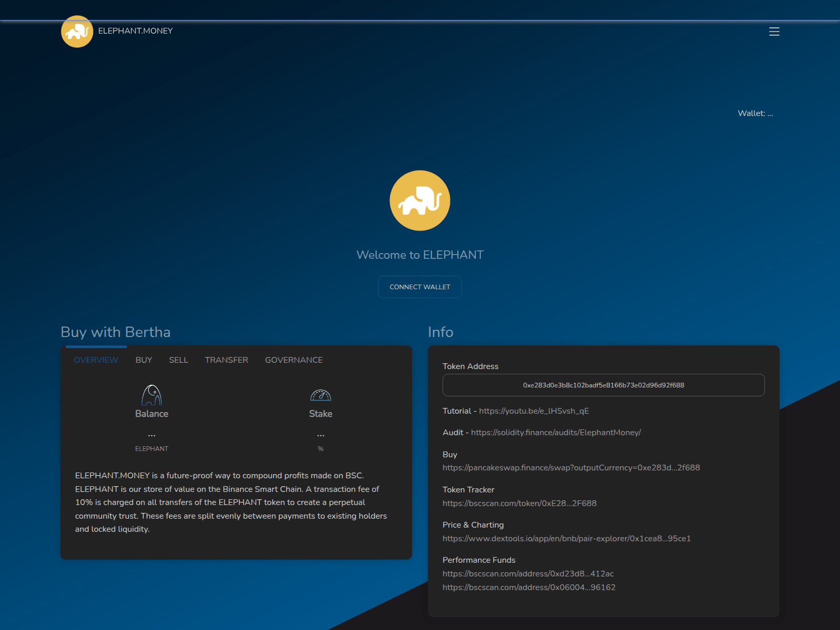The width and height of the screenshot is (840, 630).
Task: Go to the Transfer tab
Action: (x=226, y=360)
